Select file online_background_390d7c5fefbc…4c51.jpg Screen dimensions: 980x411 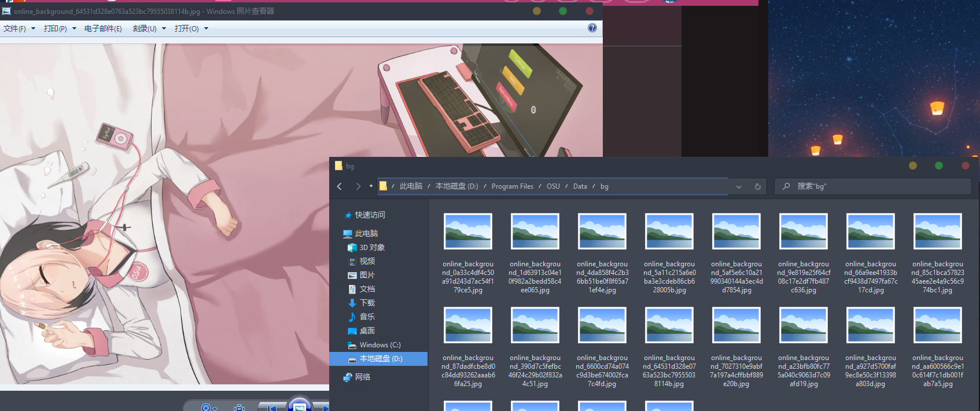535,347
